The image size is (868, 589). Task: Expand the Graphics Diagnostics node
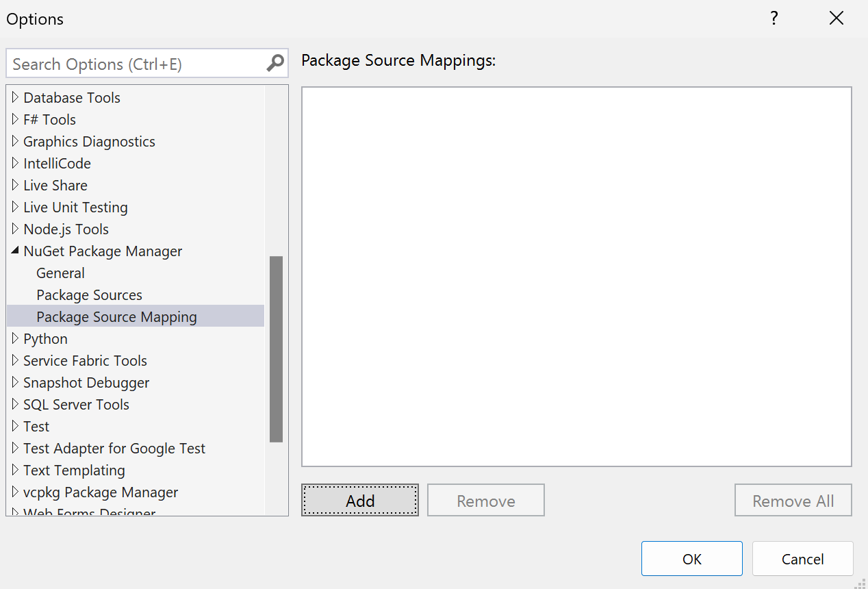click(x=16, y=141)
